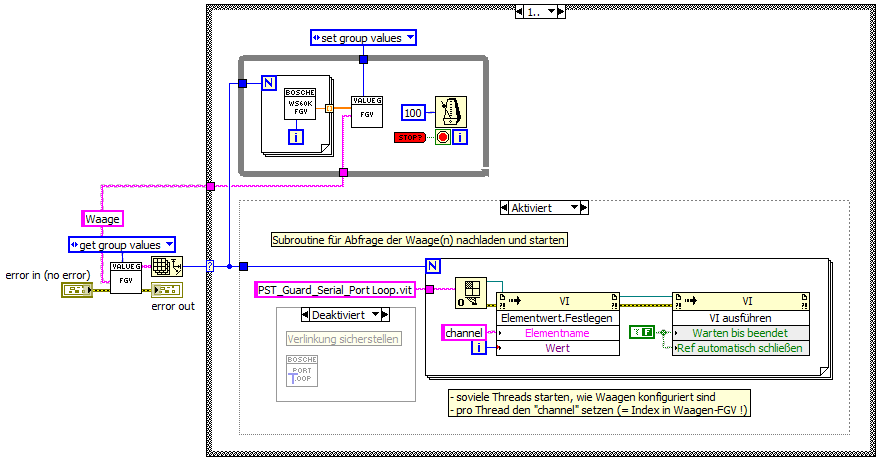Select the STOP? global variable
Image resolution: width=882 pixels, height=465 pixels.
[x=410, y=137]
